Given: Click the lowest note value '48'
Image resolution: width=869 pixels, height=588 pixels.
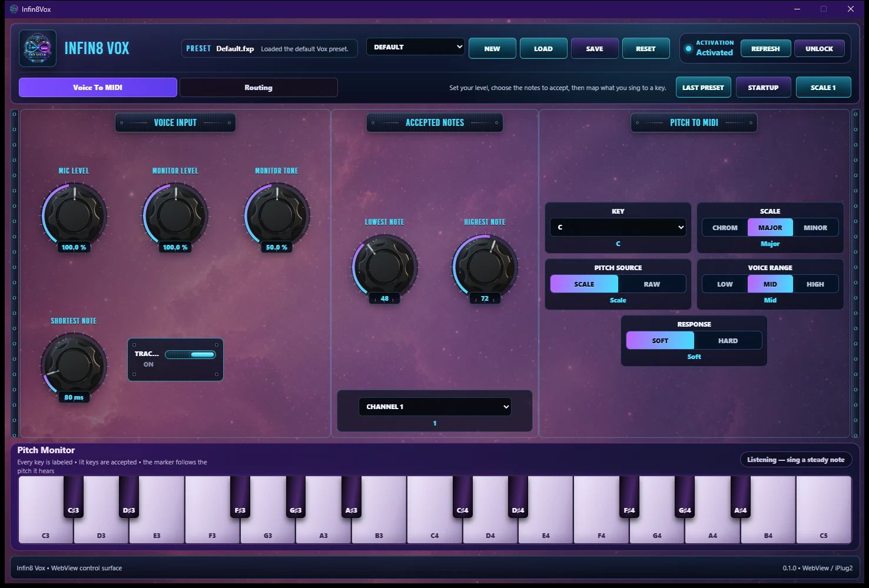Looking at the screenshot, I should [x=384, y=298].
